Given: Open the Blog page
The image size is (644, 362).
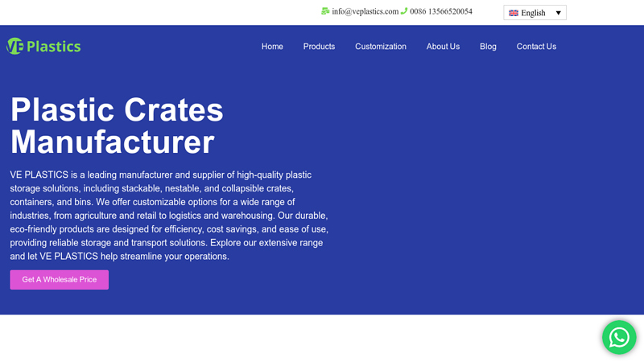Looking at the screenshot, I should point(488,47).
